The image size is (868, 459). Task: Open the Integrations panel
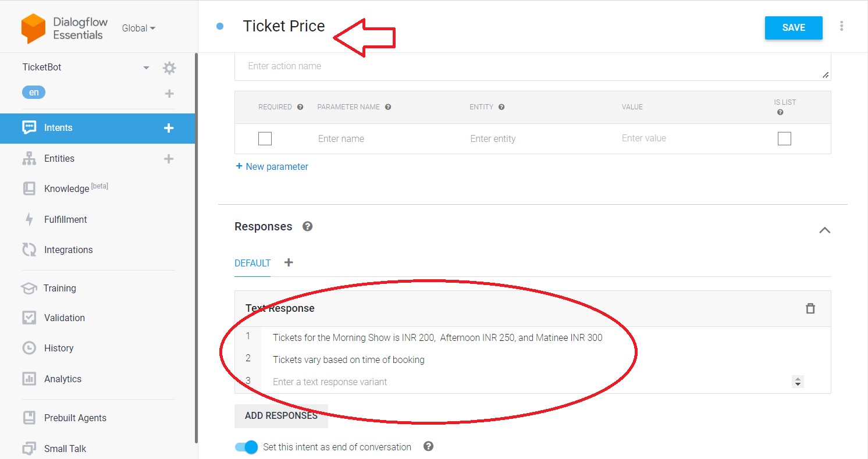coord(29,250)
